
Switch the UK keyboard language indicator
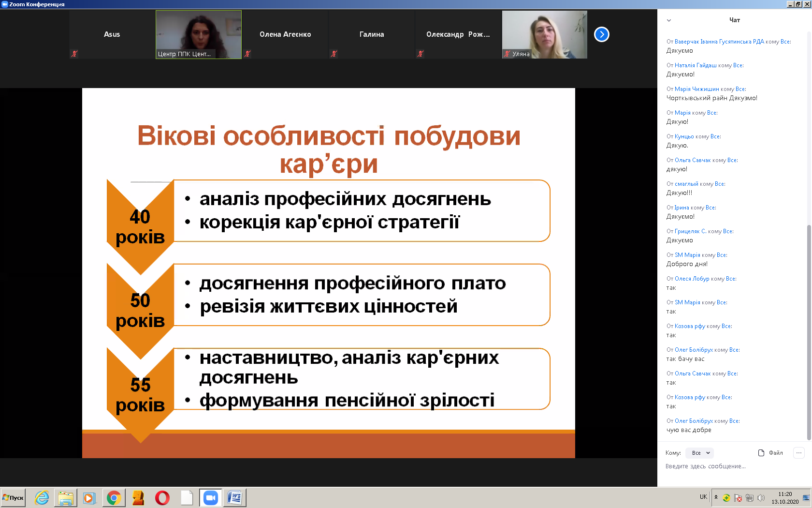coord(703,497)
